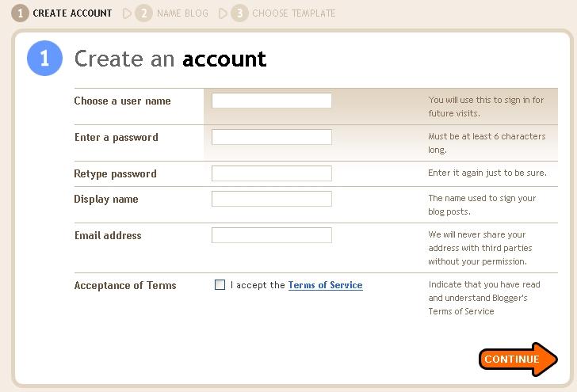Screen dimensions: 577x392
Task: Click the Choose a user name label
Action: pos(122,101)
